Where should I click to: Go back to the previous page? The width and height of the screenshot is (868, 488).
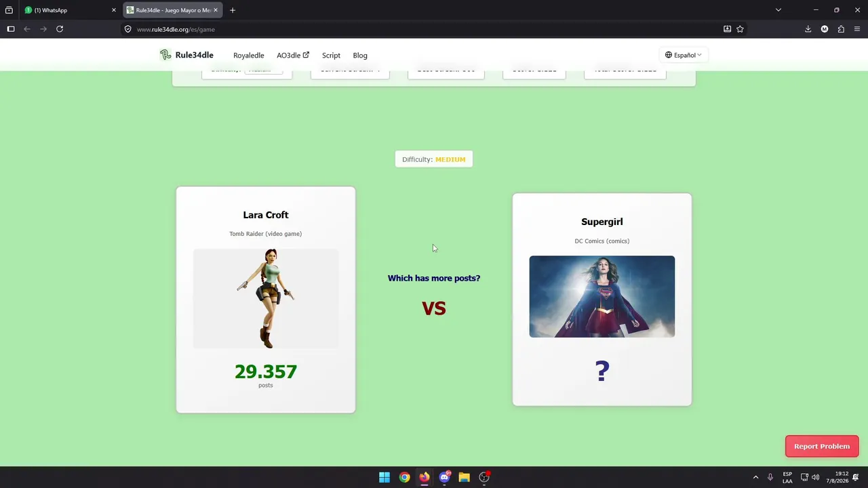click(x=27, y=29)
